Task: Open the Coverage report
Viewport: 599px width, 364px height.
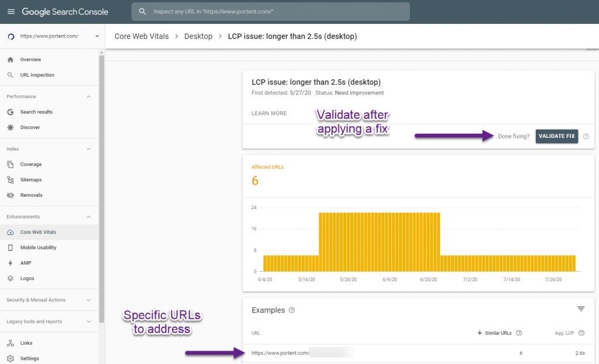Action: pos(49,164)
